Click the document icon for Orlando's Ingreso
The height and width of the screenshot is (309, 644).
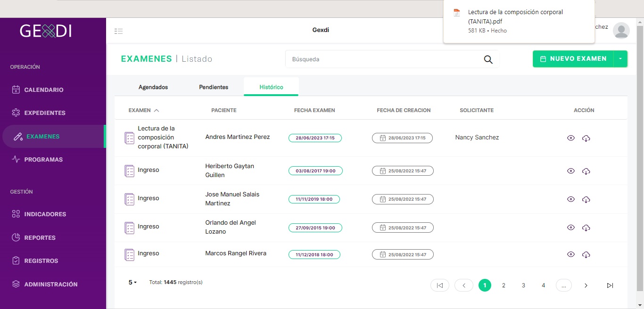[x=129, y=228]
